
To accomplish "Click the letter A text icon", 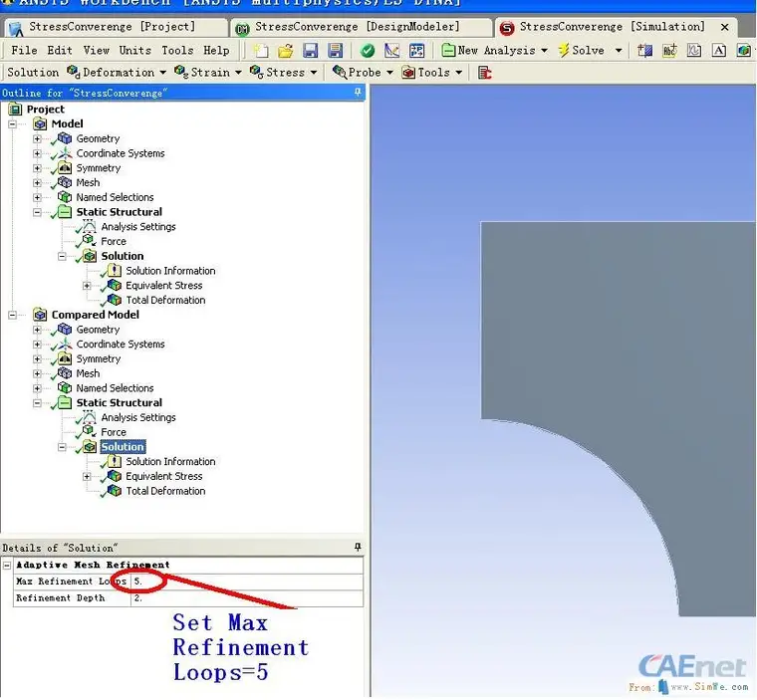I will click(719, 50).
